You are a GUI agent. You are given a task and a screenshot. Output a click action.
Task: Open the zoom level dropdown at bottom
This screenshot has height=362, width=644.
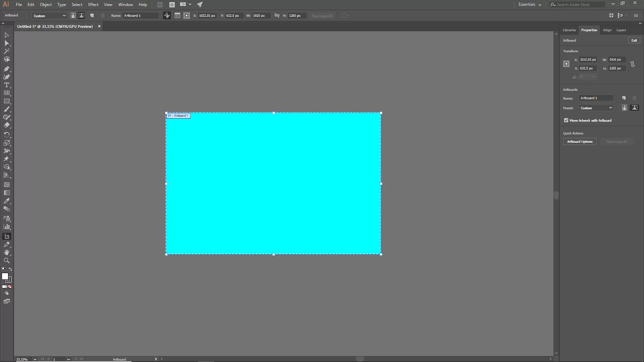pos(35,359)
